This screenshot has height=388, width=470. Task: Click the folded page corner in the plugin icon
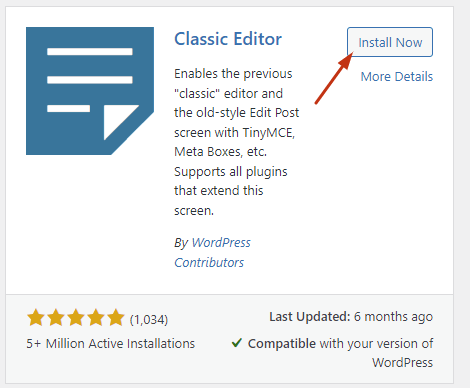coord(121,122)
